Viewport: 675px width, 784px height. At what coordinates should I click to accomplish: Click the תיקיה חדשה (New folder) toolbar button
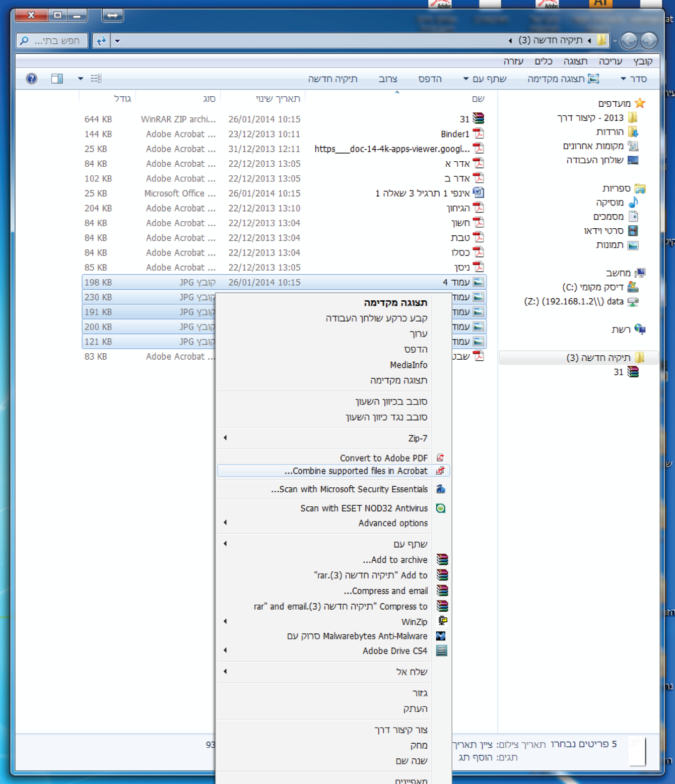point(332,79)
